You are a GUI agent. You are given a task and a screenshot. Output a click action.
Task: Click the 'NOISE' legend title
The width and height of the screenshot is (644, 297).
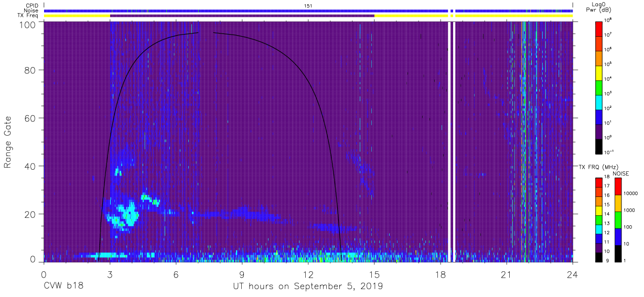[x=622, y=173]
